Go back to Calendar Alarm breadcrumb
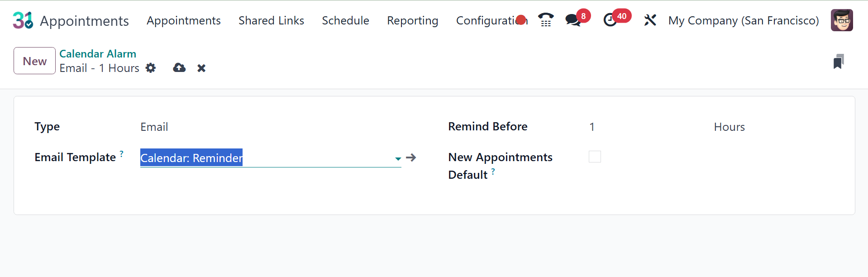This screenshot has width=868, height=277. click(x=98, y=53)
